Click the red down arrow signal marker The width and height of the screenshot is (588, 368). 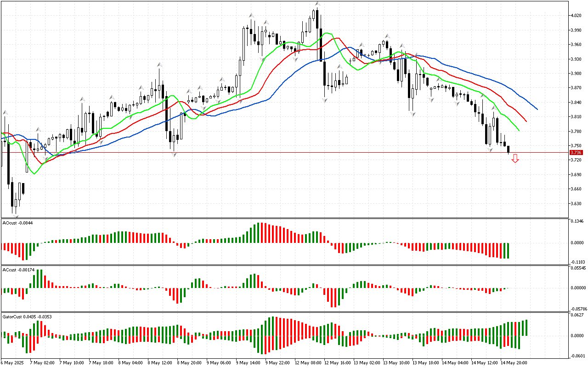[515, 159]
